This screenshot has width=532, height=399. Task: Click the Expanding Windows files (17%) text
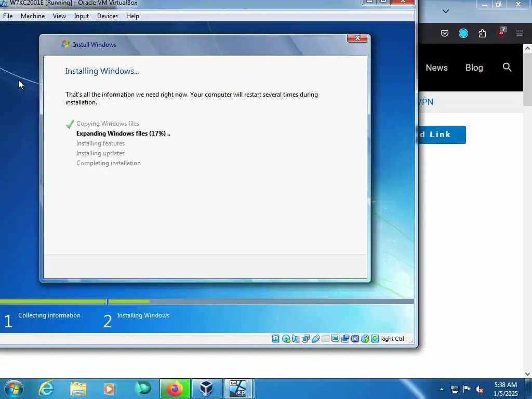123,134
